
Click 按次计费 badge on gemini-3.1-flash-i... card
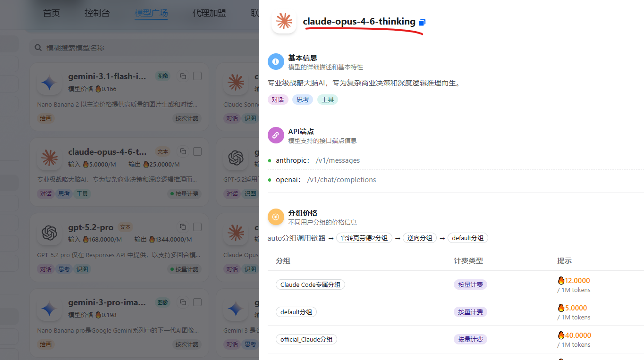(x=187, y=118)
